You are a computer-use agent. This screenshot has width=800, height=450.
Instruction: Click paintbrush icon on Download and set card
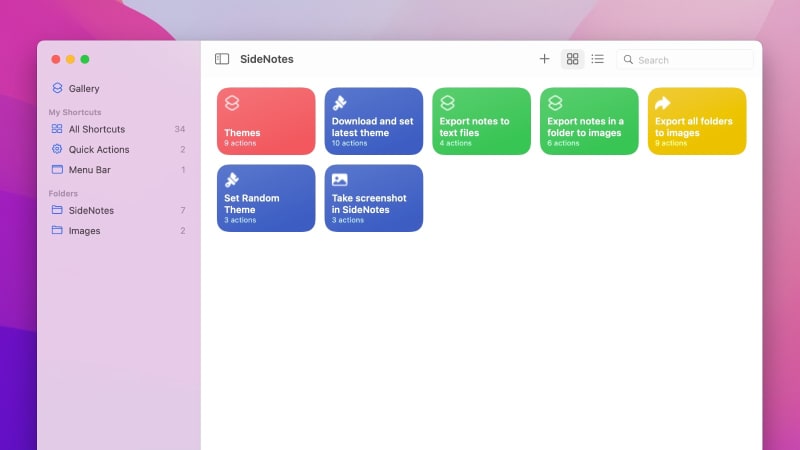[340, 103]
